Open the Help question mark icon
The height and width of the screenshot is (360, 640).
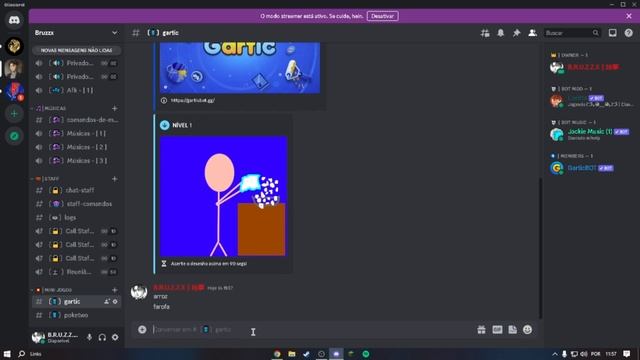click(x=628, y=33)
